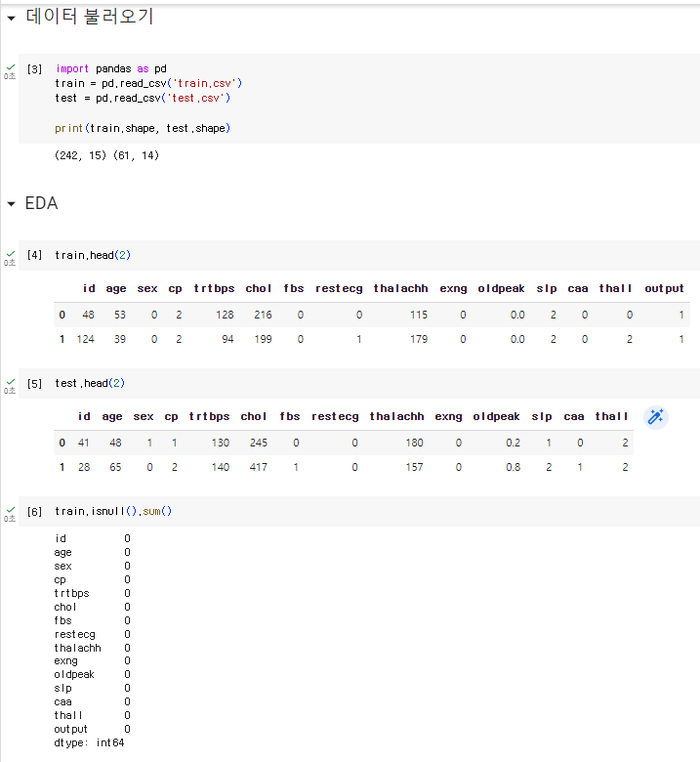Click the 'restecg' column header in test table

tap(335, 416)
